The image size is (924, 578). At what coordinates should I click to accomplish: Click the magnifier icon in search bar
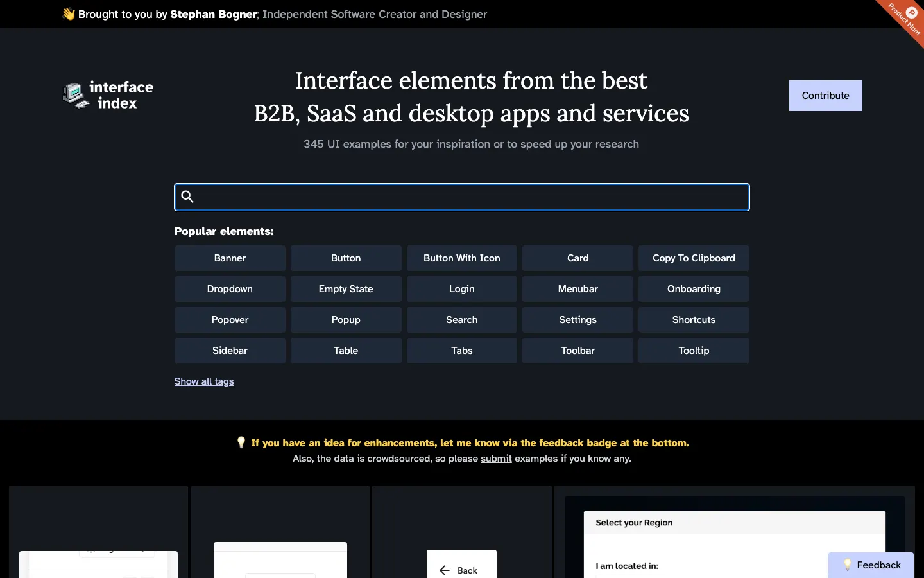[187, 197]
